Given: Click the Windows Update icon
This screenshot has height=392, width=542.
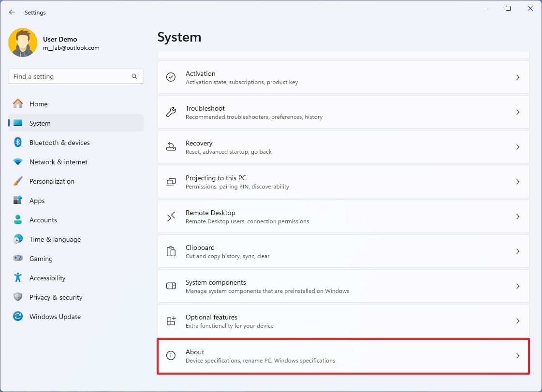Looking at the screenshot, I should [18, 317].
